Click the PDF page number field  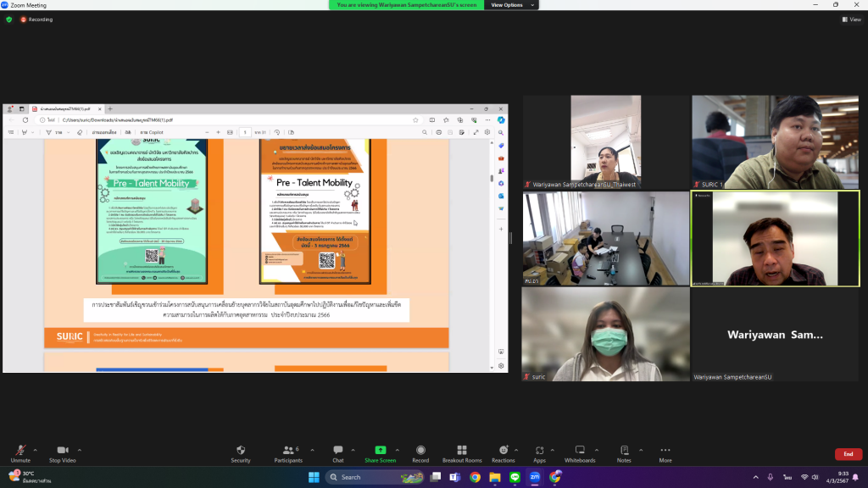[x=245, y=133]
